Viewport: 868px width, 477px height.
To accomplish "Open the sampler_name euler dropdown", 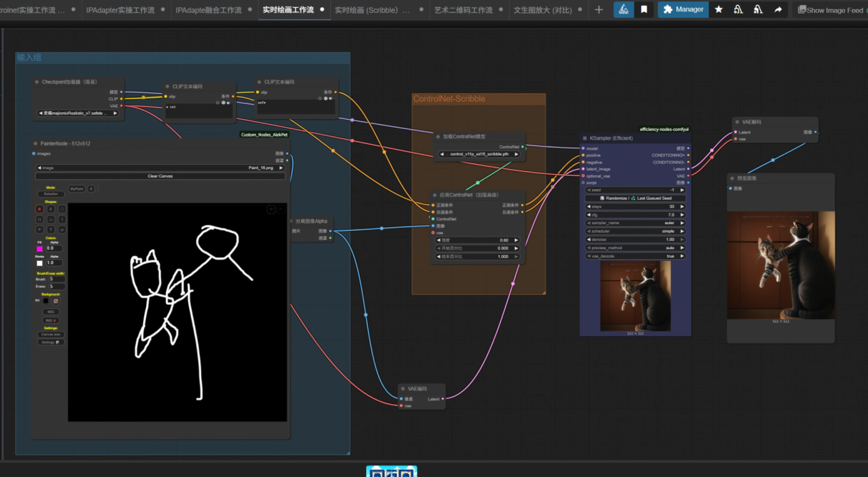I will 635,223.
